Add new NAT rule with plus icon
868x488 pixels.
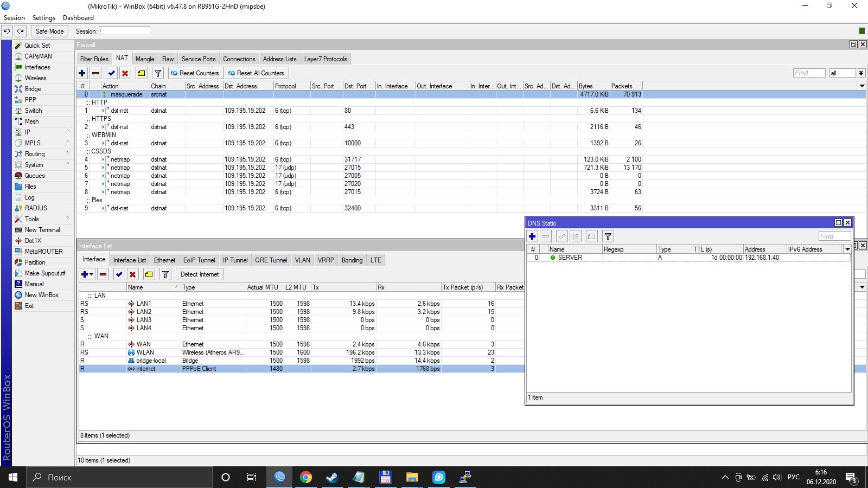coord(82,73)
